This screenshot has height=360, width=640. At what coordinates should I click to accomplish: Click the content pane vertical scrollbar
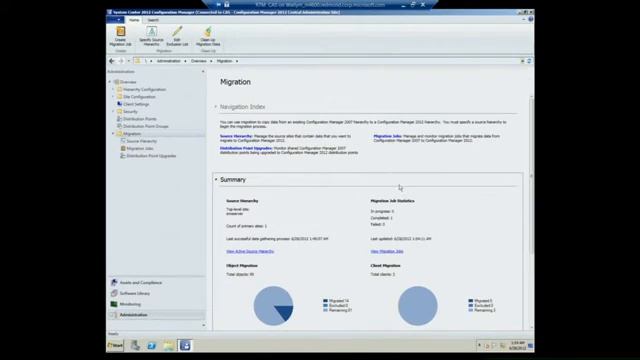click(531, 176)
